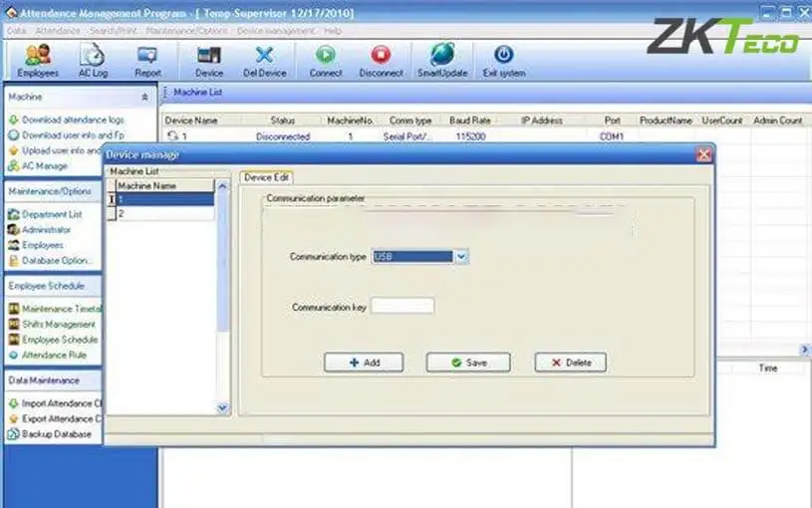Open the Attendance menu

[58, 31]
